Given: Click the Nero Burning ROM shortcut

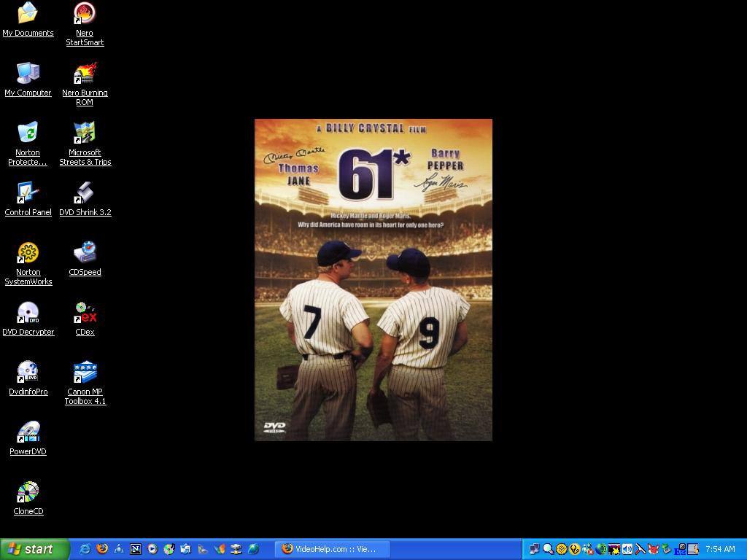Looking at the screenshot, I should coord(85,84).
